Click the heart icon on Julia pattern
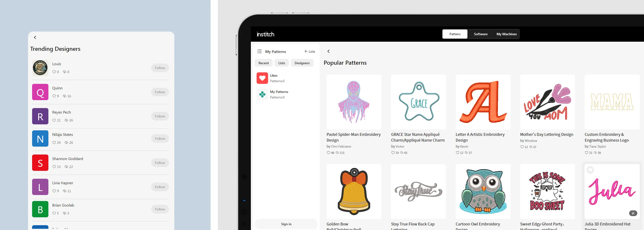644x230 pixels. (x=590, y=170)
